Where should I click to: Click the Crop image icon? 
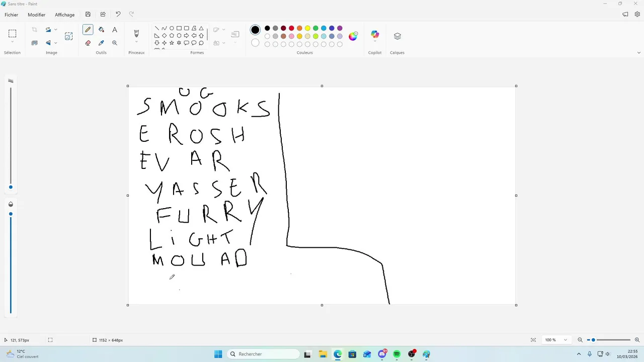(x=34, y=30)
